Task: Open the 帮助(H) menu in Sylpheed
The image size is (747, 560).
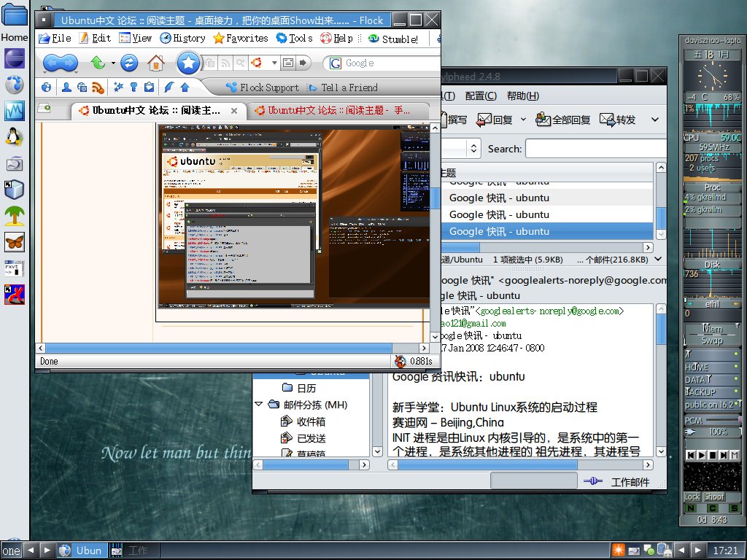Action: point(522,96)
